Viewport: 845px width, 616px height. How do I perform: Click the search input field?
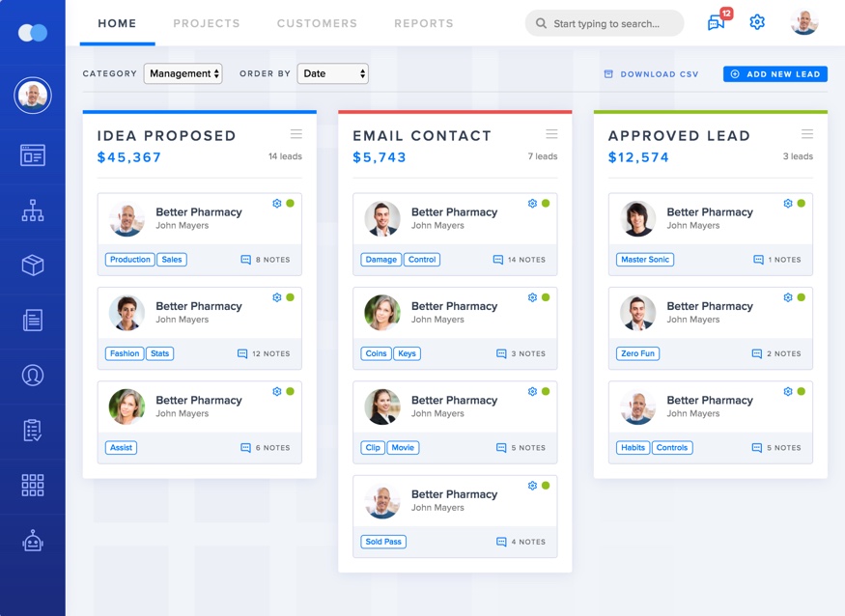tap(608, 23)
